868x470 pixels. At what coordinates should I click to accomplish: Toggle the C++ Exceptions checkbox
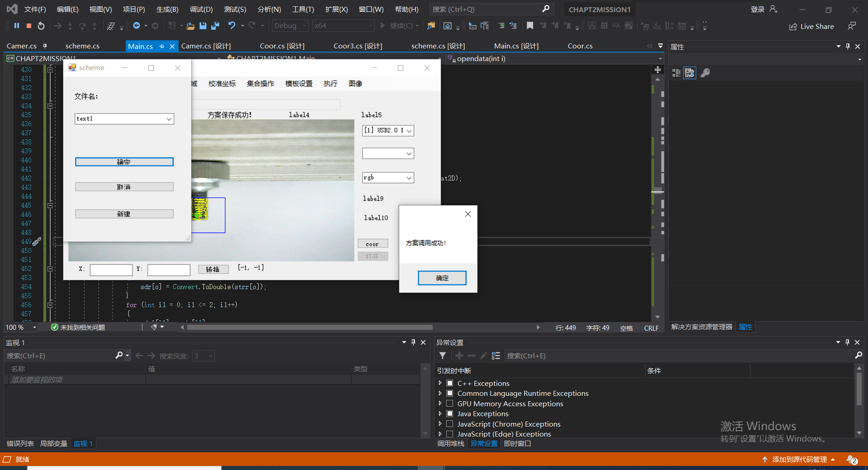[450, 383]
